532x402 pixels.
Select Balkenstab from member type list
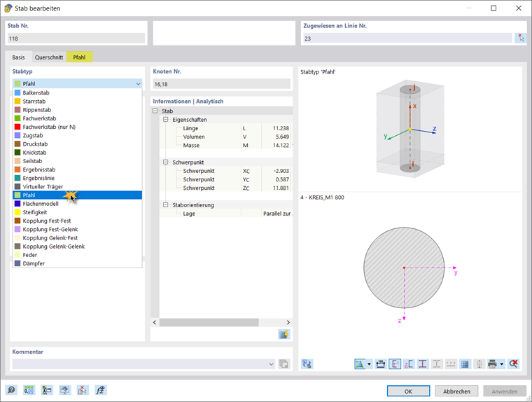78,92
